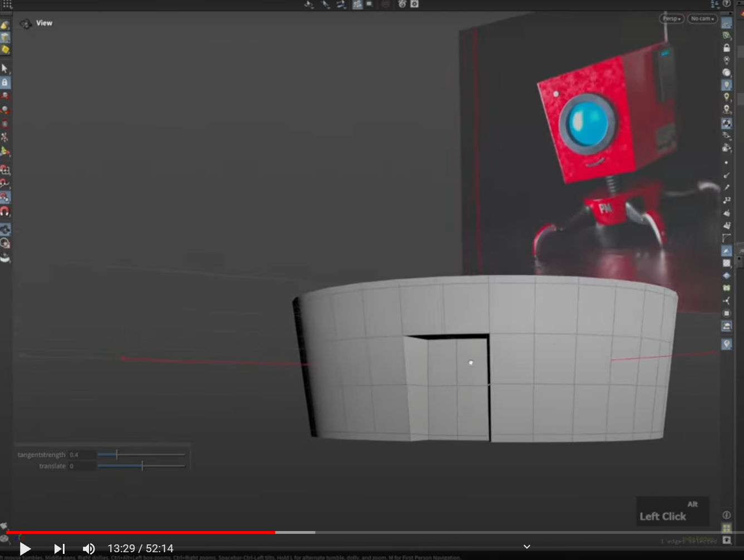Skip to the next video
Viewport: 744px width, 560px height.
pos(59,548)
